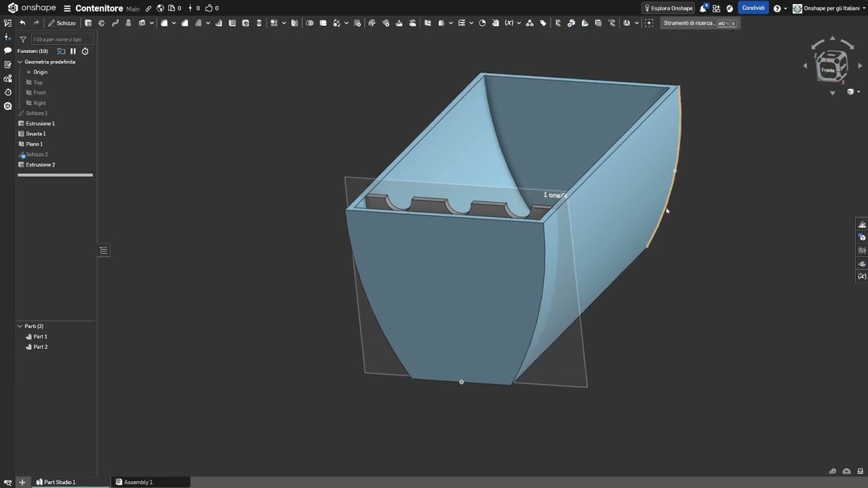
Task: Click the add folder icon beside Funzioni
Action: (61, 51)
